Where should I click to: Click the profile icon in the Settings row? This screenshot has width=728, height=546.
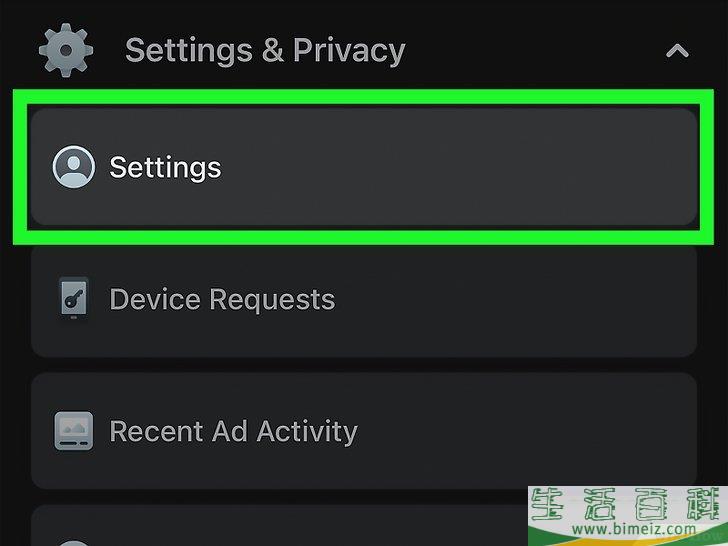(73, 167)
